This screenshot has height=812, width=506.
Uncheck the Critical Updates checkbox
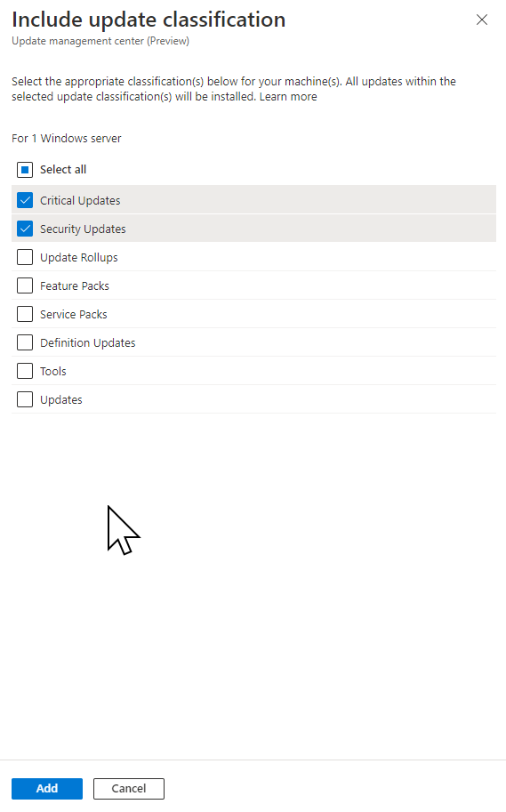25,200
